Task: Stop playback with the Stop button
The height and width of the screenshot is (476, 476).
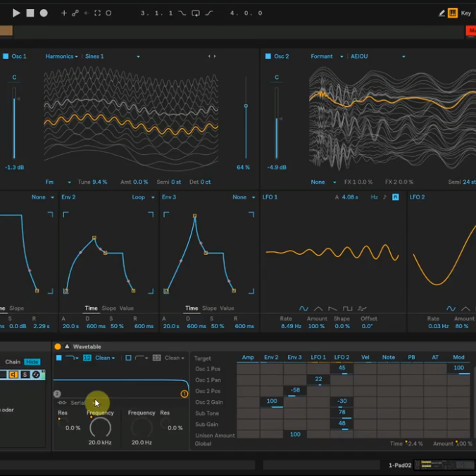Action: click(x=30, y=13)
